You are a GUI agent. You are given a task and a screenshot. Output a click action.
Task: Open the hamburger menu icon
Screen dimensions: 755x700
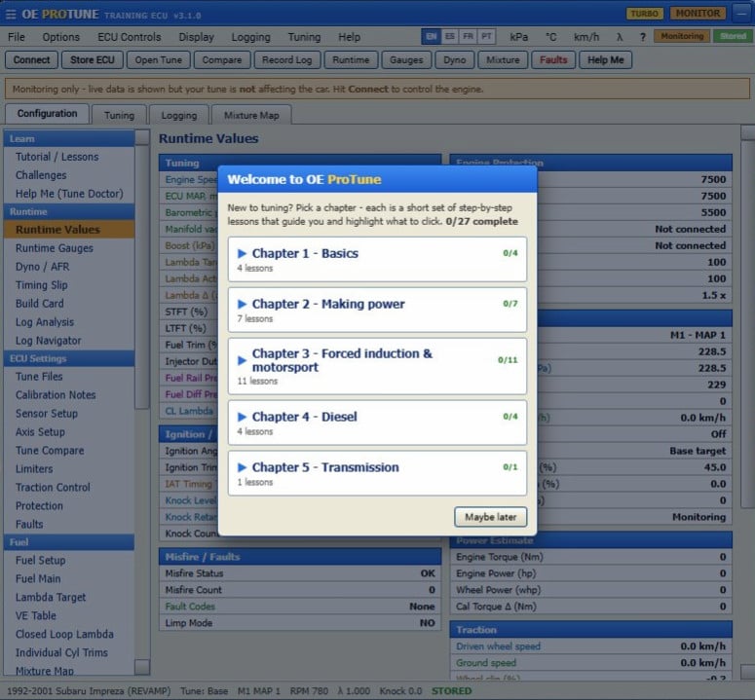tap(10, 15)
